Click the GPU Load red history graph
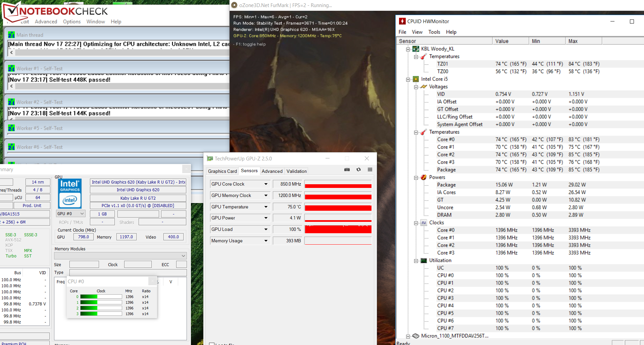644x345 pixels. click(338, 230)
